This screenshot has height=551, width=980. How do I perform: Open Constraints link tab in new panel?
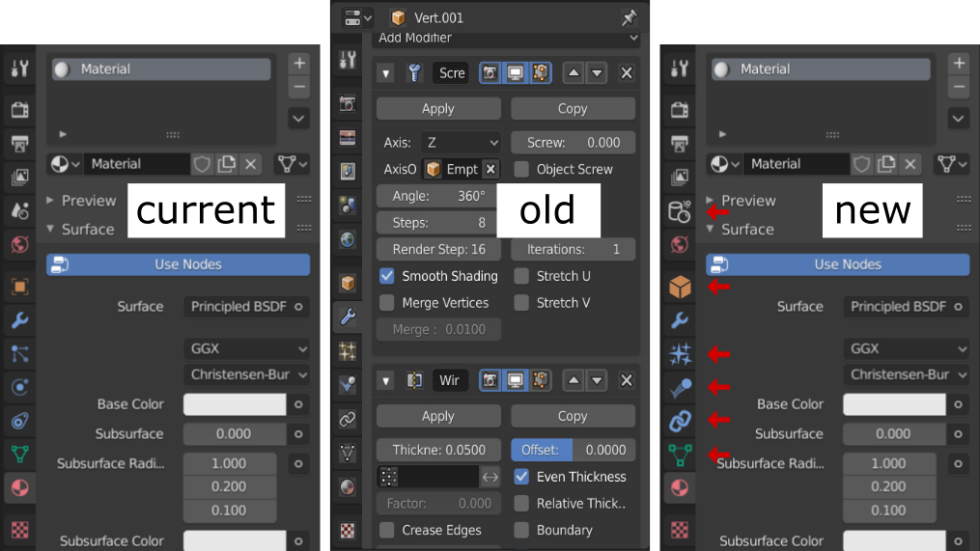680,421
